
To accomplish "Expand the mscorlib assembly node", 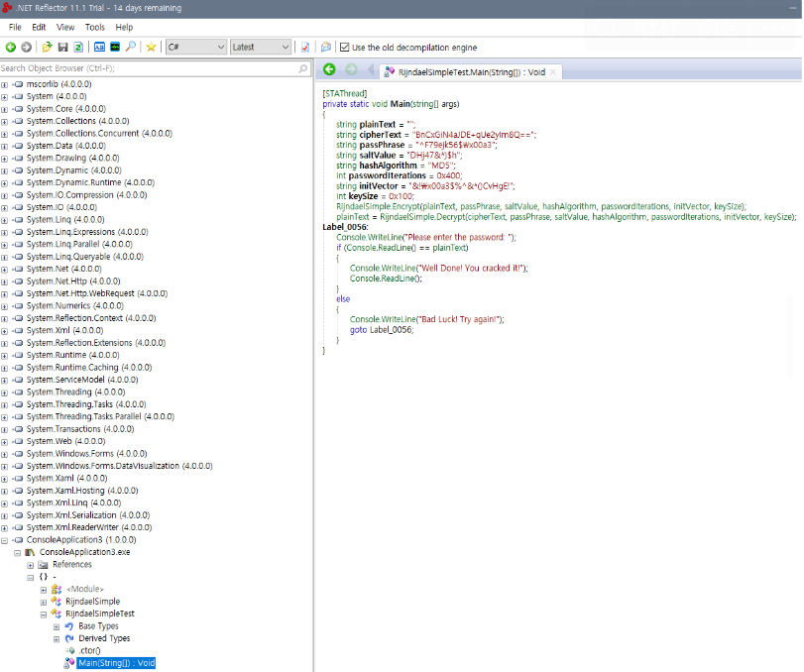I will tap(4, 84).
